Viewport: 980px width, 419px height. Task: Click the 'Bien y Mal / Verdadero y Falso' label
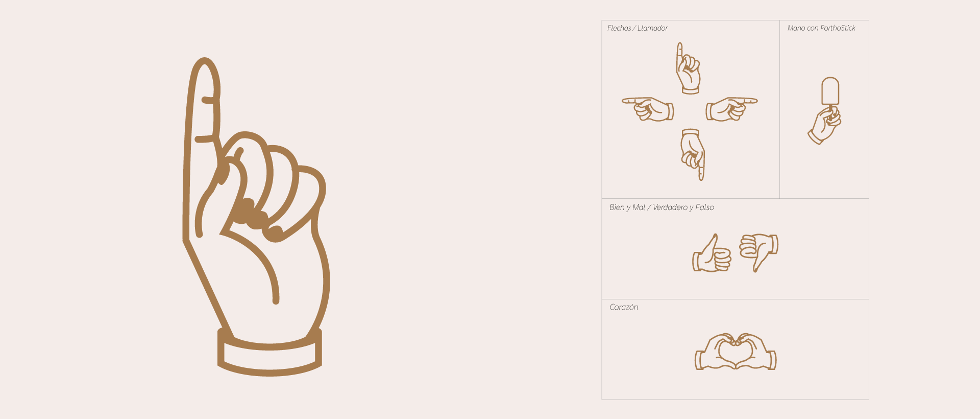(x=661, y=207)
